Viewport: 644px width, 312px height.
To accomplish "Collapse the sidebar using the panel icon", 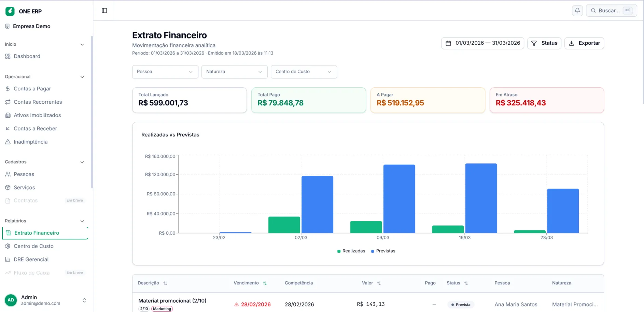I will click(104, 11).
